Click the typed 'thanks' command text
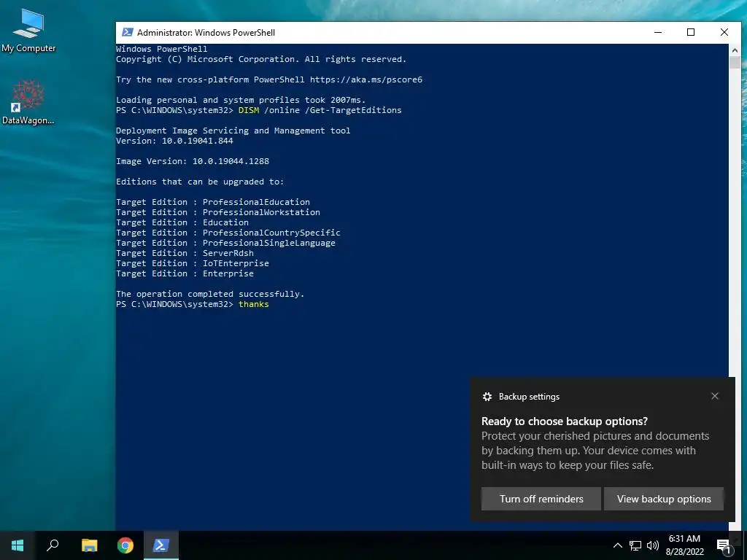This screenshot has width=747, height=560. [254, 304]
